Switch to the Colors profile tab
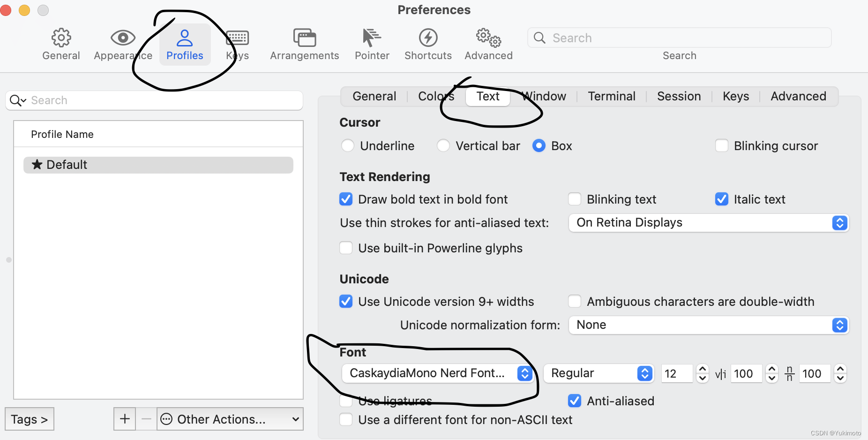 [436, 96]
